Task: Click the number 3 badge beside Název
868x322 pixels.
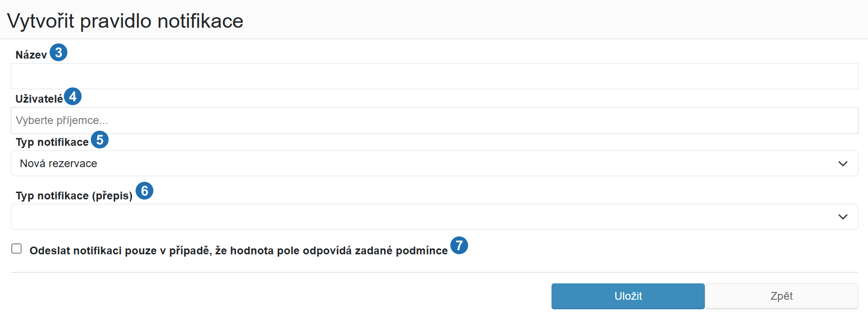Action: [x=59, y=52]
